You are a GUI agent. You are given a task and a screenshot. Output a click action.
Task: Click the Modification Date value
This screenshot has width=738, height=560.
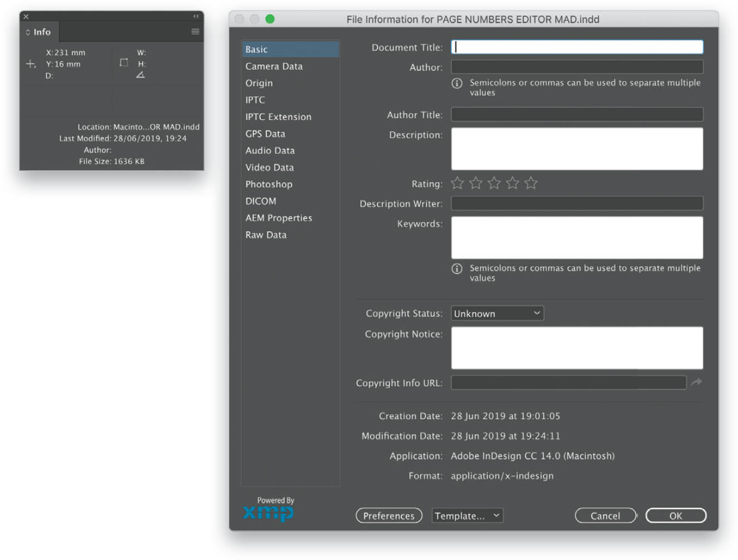[506, 436]
